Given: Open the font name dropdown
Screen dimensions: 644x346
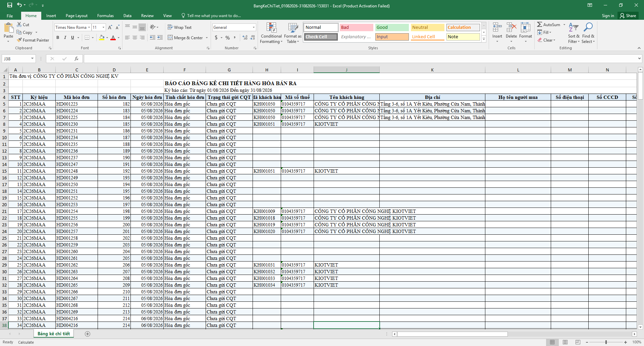Looking at the screenshot, I should pos(89,27).
